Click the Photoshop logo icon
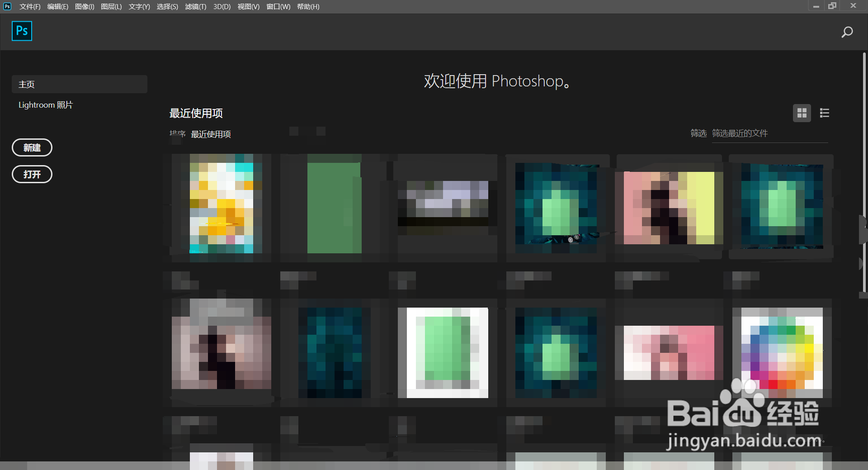This screenshot has height=470, width=868. [22, 31]
